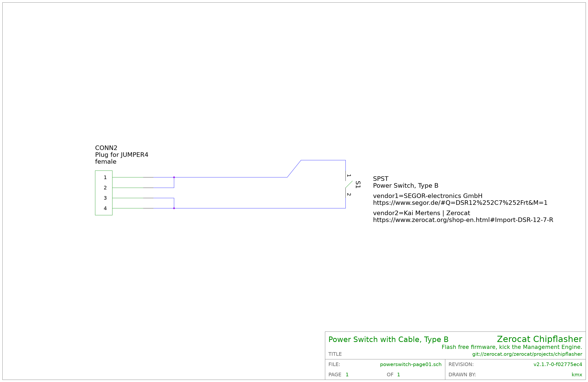The image size is (588, 382).
Task: Click the file name powerswitch-page01.sch
Action: (411, 364)
